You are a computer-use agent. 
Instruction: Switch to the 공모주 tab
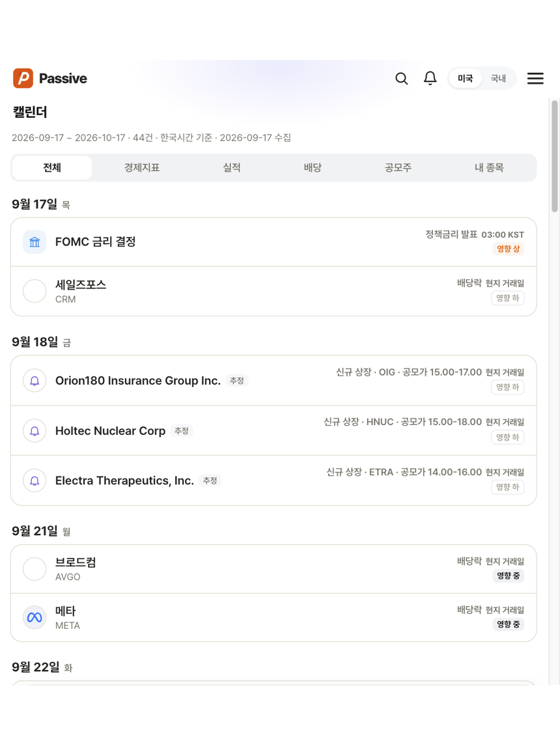click(399, 167)
